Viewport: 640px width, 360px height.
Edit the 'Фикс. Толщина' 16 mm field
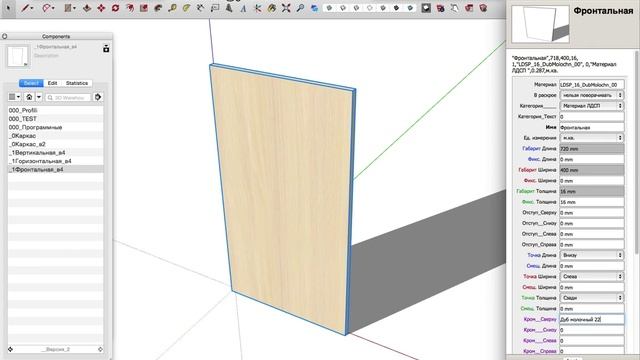[x=591, y=202]
